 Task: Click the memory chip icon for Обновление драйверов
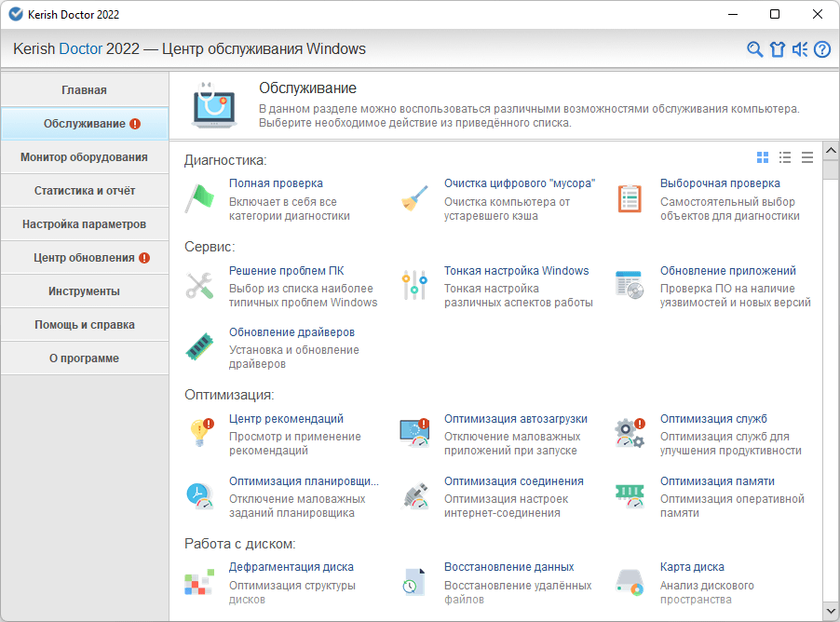click(200, 346)
